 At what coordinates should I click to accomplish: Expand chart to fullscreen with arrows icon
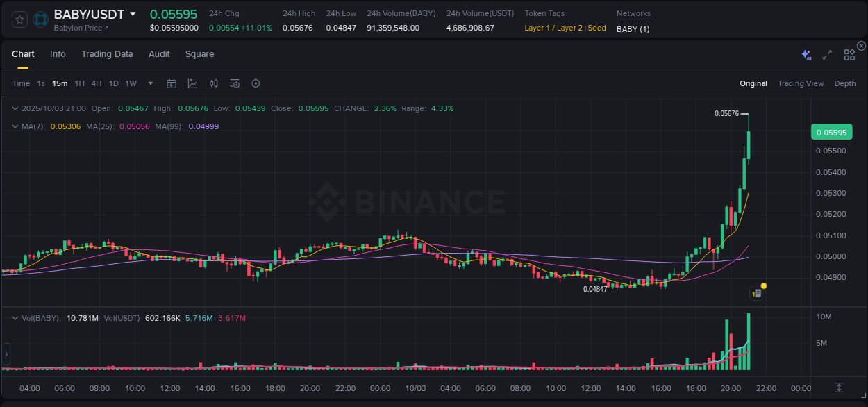826,53
